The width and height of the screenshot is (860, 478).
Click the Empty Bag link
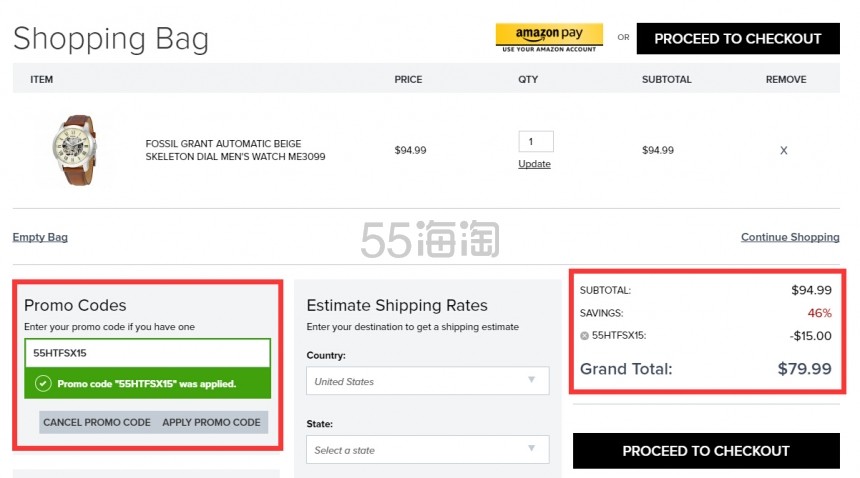(40, 237)
